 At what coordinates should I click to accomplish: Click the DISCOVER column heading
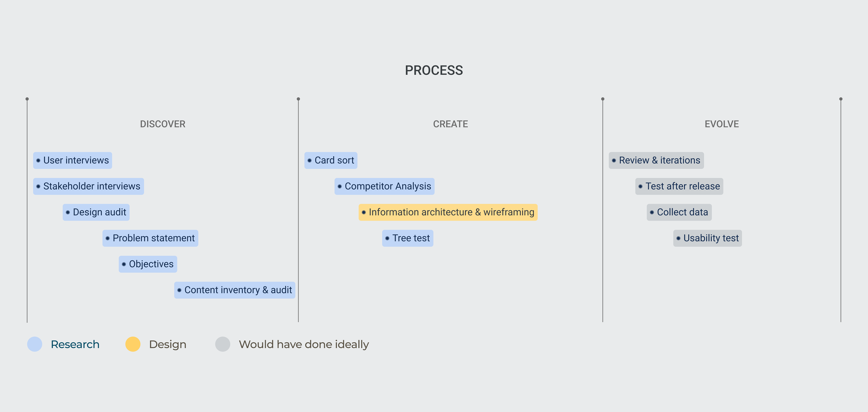click(163, 124)
